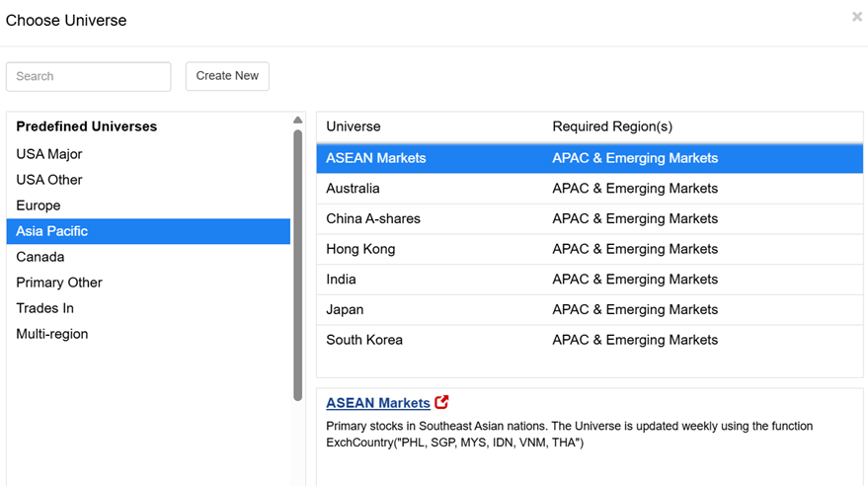Select the Australia universe row
Screen dimensions: 868x487
(x=590, y=189)
